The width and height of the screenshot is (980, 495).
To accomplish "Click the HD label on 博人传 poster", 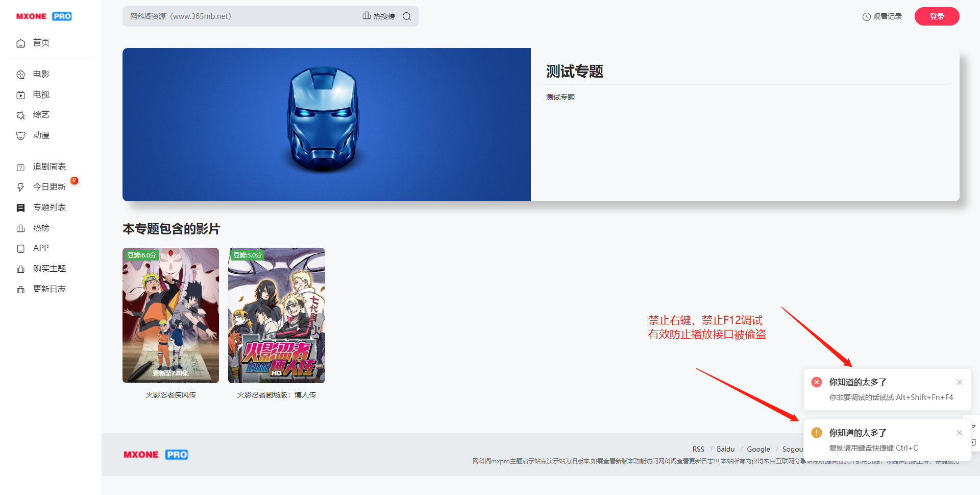I will tap(277, 373).
